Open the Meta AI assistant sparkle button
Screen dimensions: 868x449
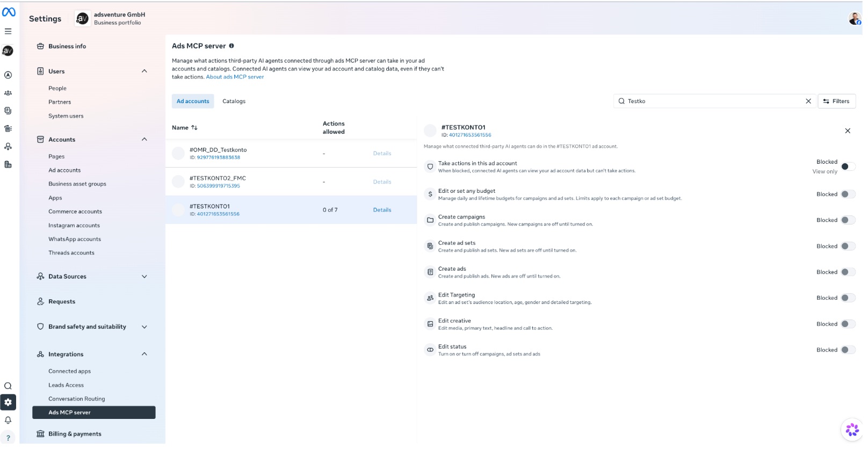(852, 429)
